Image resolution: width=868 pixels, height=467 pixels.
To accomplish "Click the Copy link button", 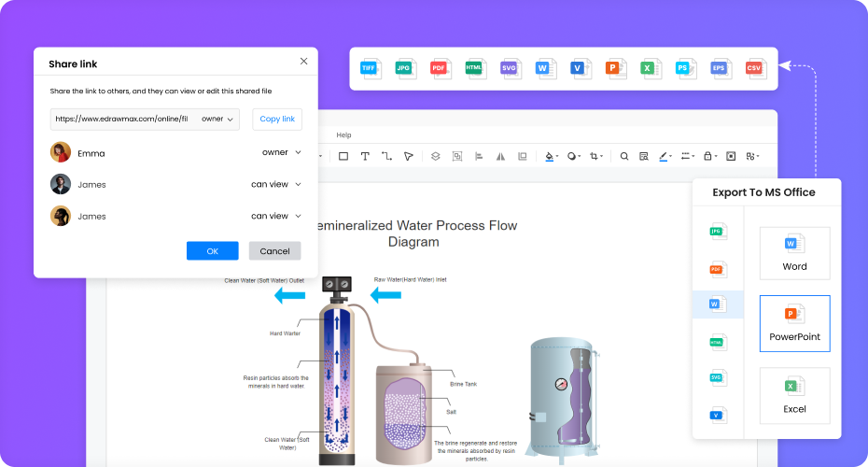I will point(277,119).
